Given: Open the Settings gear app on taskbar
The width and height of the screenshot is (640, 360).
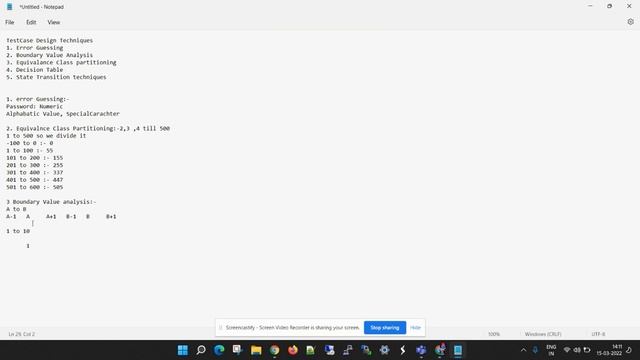Looking at the screenshot, I should click(384, 350).
